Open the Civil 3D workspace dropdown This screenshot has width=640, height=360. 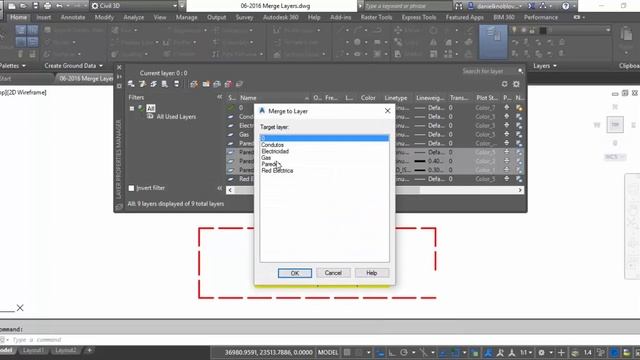[135, 6]
